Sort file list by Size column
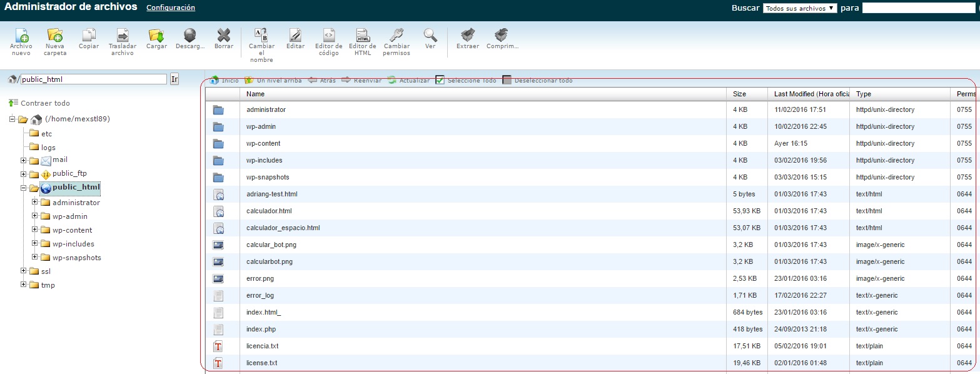 tap(747, 94)
